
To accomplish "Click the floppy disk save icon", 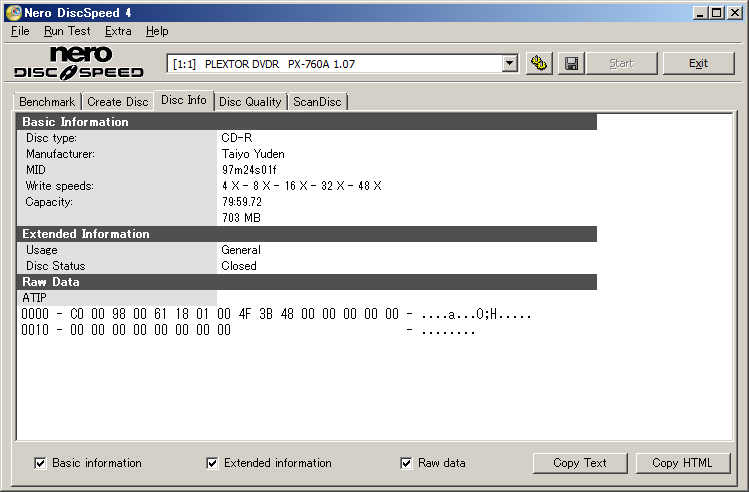I will coord(571,63).
